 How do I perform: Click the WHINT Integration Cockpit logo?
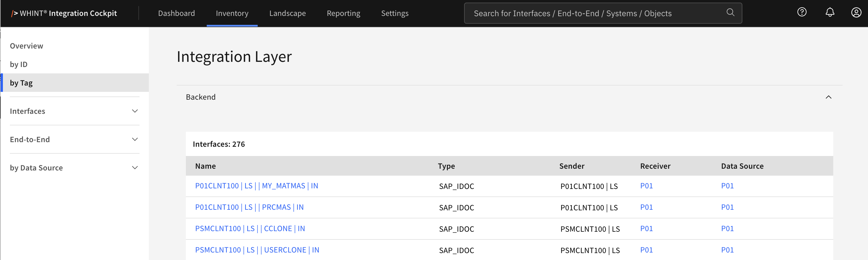(x=64, y=14)
